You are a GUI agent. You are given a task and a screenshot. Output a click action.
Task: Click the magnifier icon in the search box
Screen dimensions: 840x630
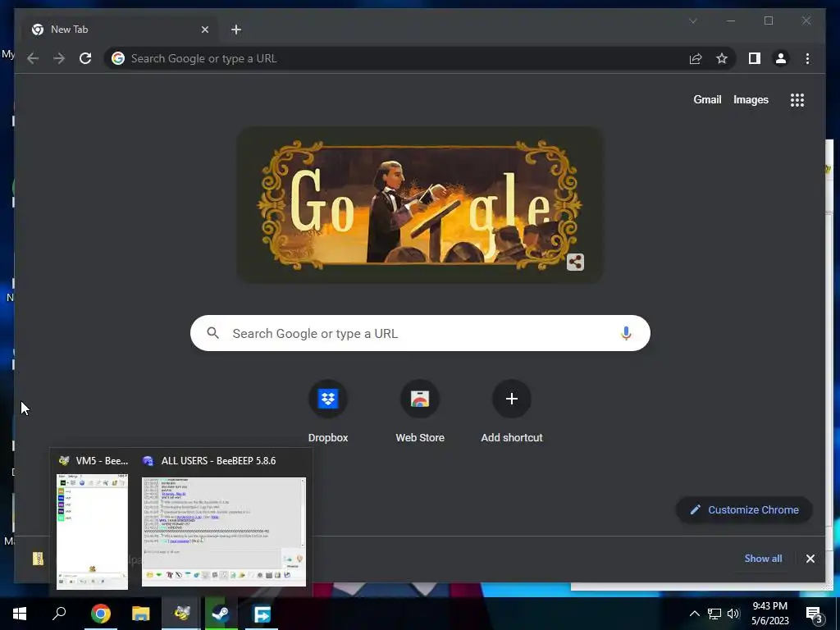point(212,333)
